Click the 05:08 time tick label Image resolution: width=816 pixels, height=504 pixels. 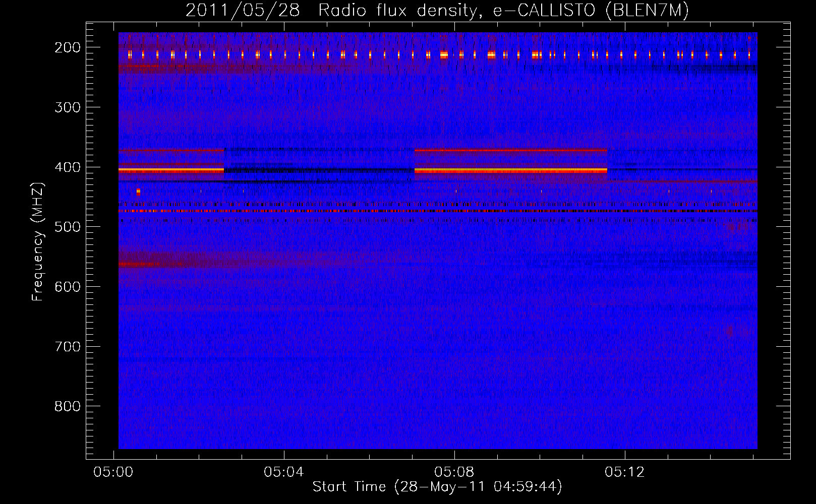click(454, 472)
